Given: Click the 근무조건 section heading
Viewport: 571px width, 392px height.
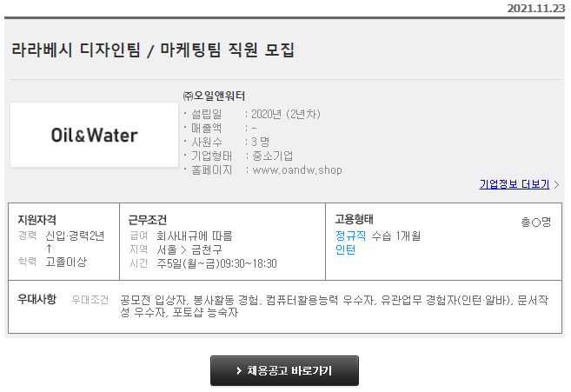Looking at the screenshot, I should tap(148, 220).
